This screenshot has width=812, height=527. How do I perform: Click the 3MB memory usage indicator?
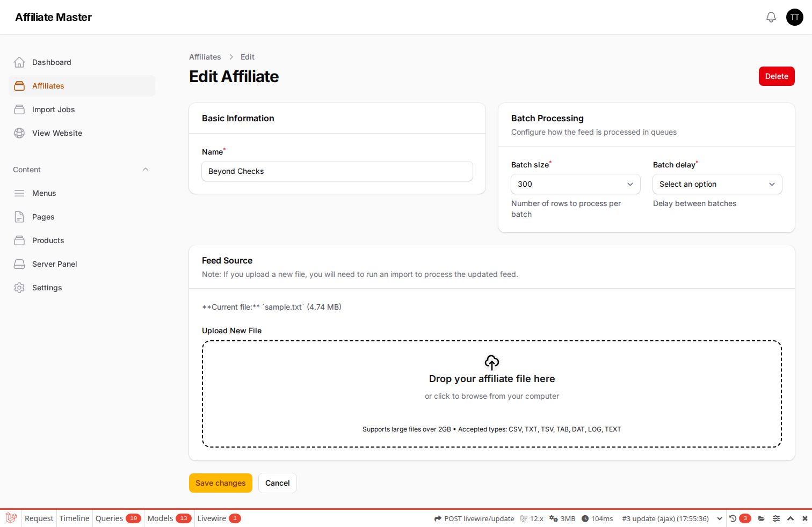tap(562, 518)
